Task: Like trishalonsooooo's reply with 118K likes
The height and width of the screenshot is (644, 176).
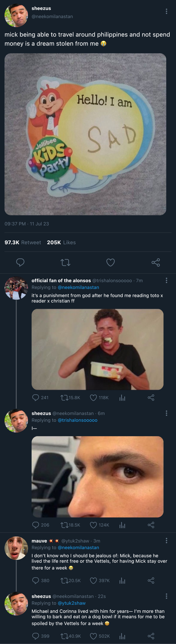Action: [x=93, y=397]
